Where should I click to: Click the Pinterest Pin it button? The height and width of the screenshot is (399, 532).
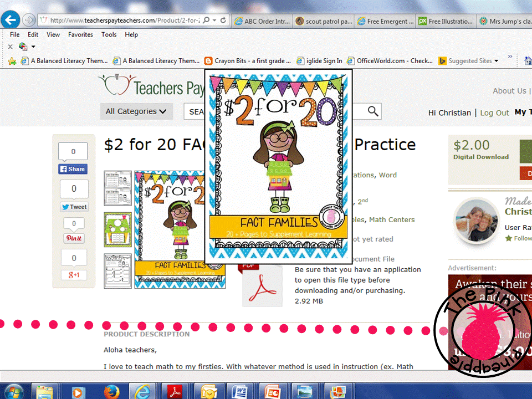[x=74, y=238]
